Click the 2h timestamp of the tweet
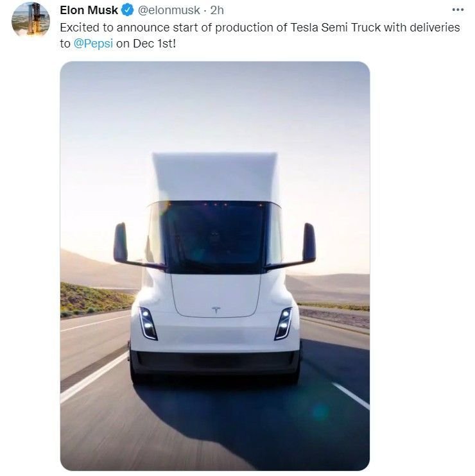Image resolution: width=475 pixels, height=476 pixels. pyautogui.click(x=217, y=10)
